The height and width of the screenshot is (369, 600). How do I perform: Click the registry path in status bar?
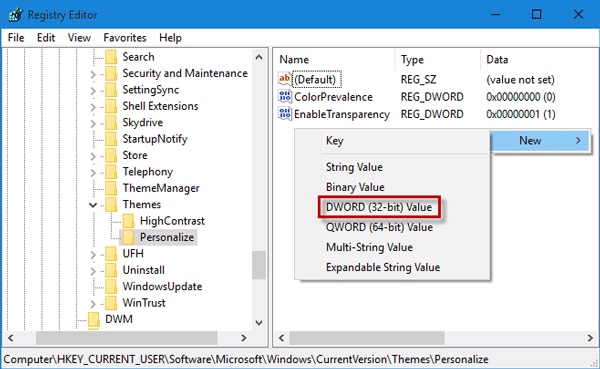246,359
